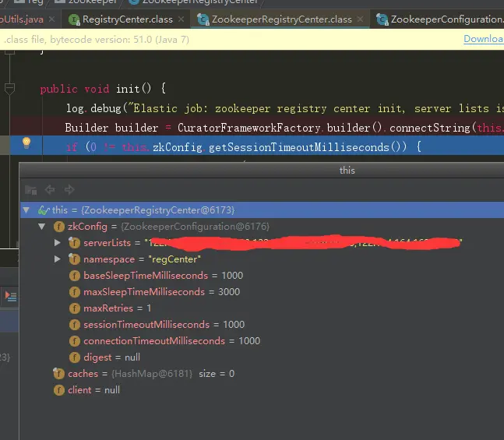Click the class file icon on RegistryCenter.class tab
Image resolution: width=504 pixels, height=440 pixels.
coord(74,20)
